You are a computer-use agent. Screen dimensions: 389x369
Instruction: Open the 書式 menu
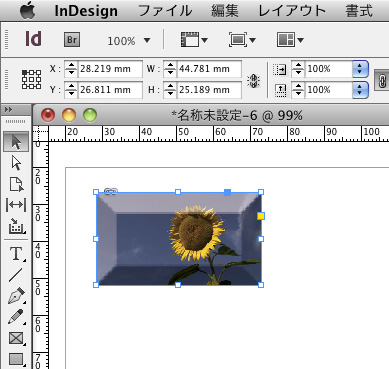point(359,11)
